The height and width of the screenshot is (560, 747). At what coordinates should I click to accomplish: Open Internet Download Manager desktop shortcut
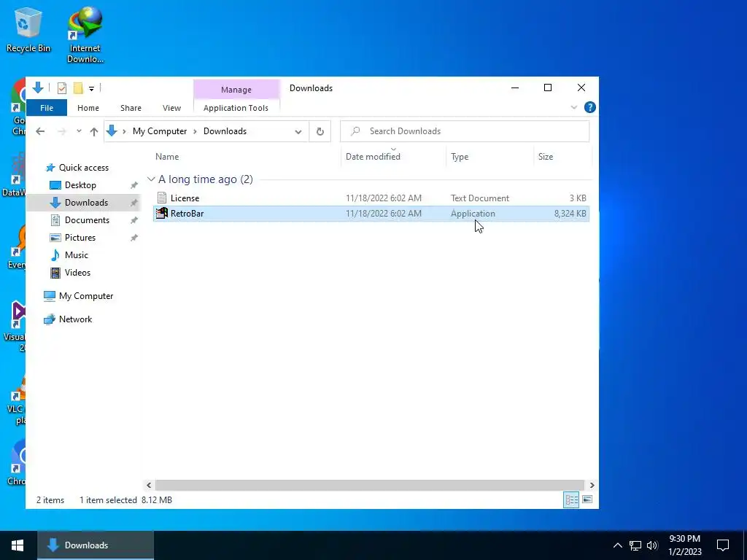(x=85, y=34)
